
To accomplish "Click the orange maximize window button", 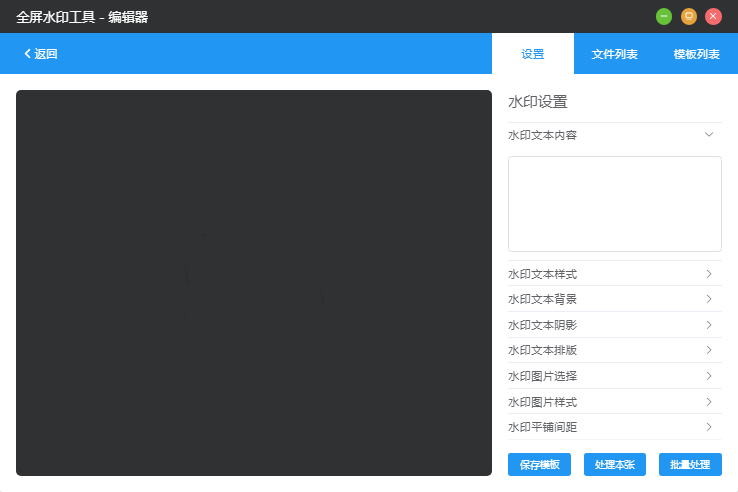I will coord(689,16).
